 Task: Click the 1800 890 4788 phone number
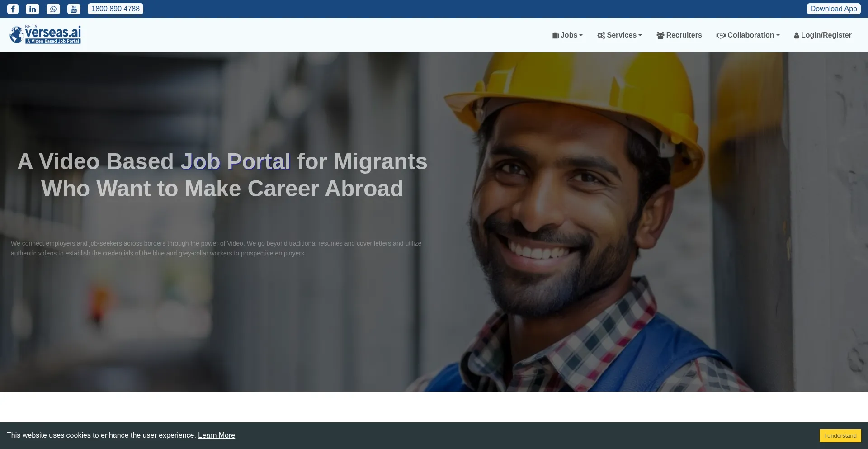click(115, 9)
